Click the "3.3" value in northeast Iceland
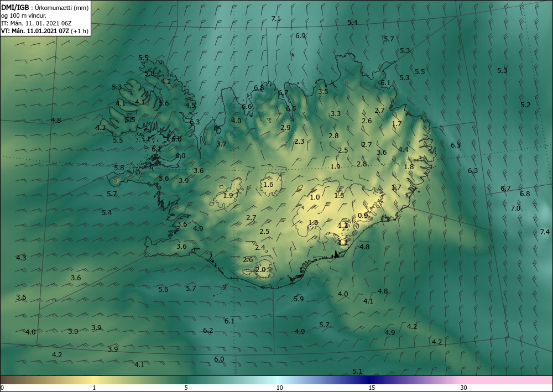Viewport: 553px width, 392px height. (x=336, y=113)
